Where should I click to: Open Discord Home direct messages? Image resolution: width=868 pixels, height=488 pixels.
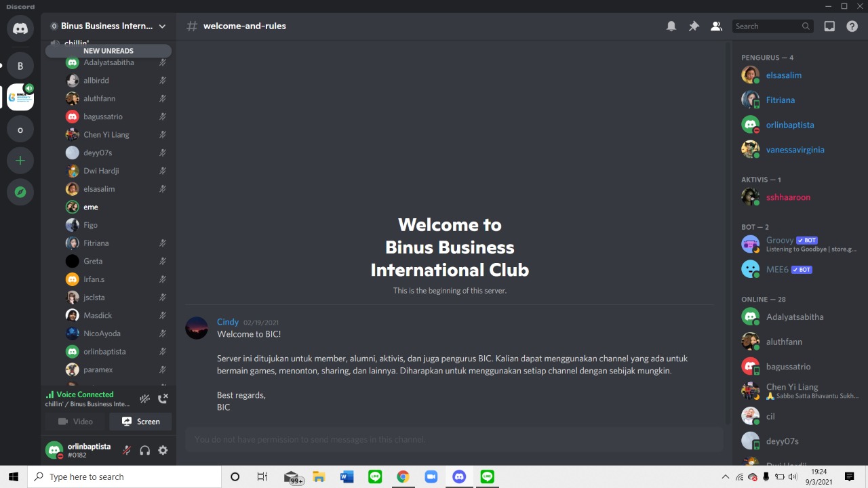(x=20, y=28)
